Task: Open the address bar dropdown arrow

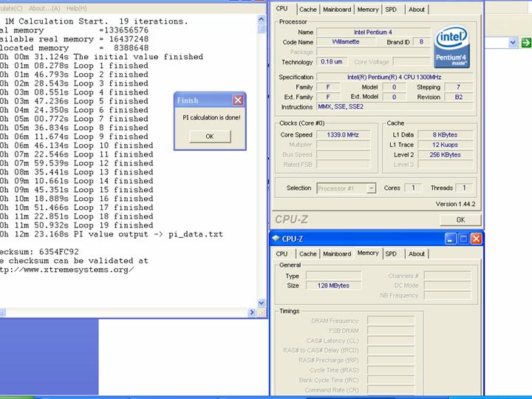Action: pyautogui.click(x=513, y=43)
